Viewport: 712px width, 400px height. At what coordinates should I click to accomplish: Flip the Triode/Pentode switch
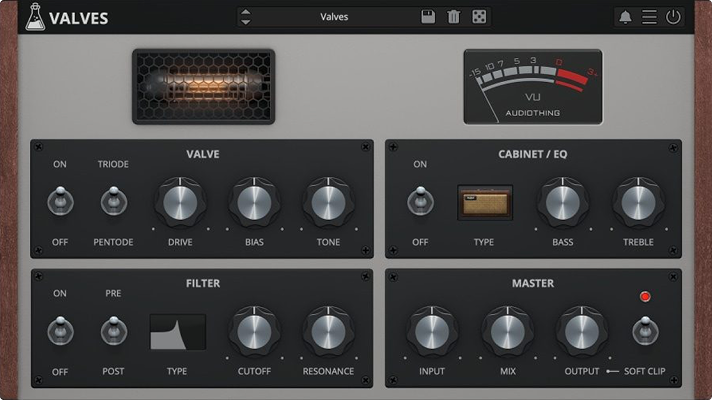tap(114, 201)
